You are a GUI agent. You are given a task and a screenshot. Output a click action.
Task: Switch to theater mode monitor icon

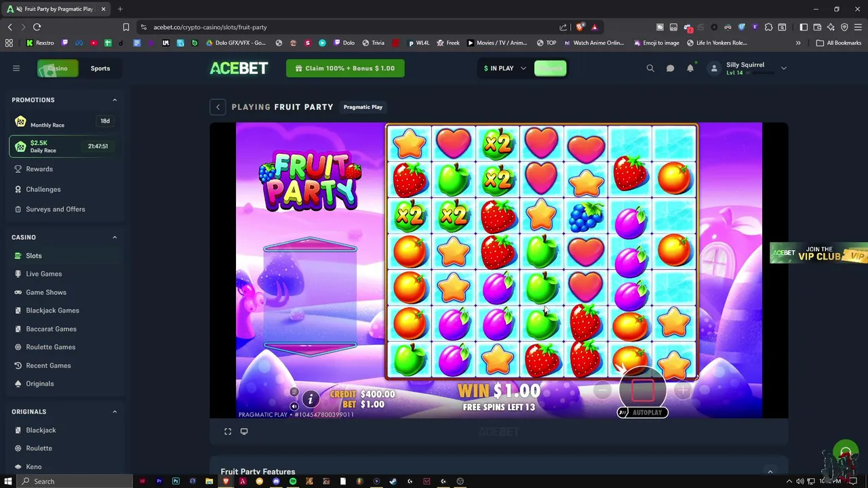(244, 431)
